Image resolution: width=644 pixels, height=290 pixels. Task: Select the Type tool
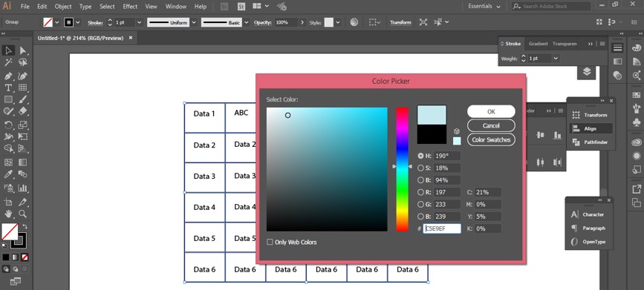(8, 88)
